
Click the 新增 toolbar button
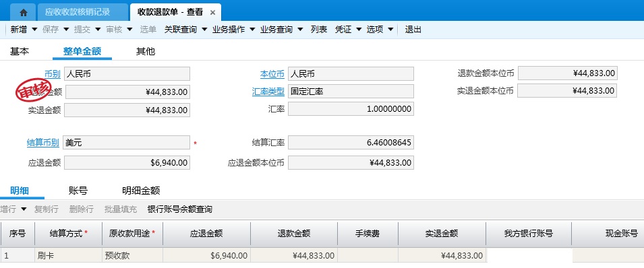[x=19, y=30]
